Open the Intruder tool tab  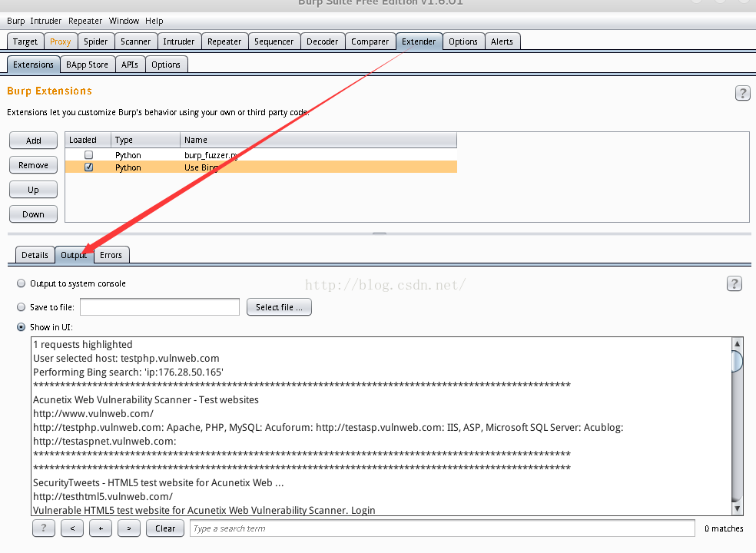pos(179,41)
